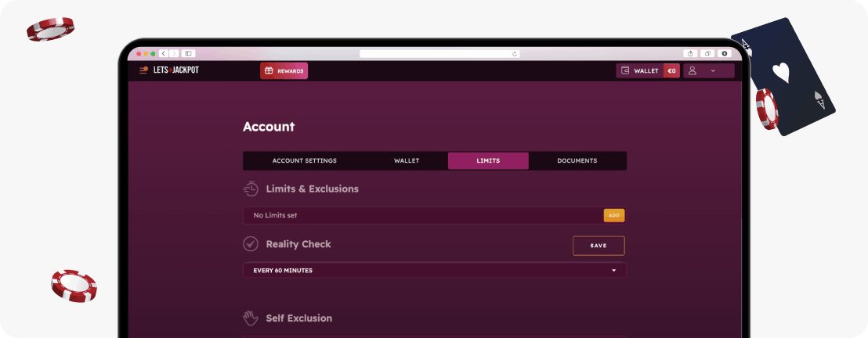The image size is (868, 338).
Task: Click the LetsJackpot logo
Action: (x=176, y=70)
